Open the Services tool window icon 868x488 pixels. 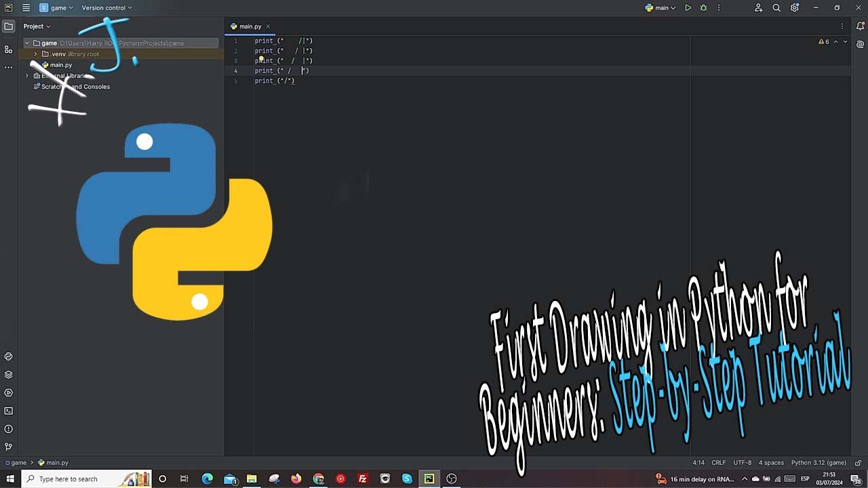pos(8,392)
